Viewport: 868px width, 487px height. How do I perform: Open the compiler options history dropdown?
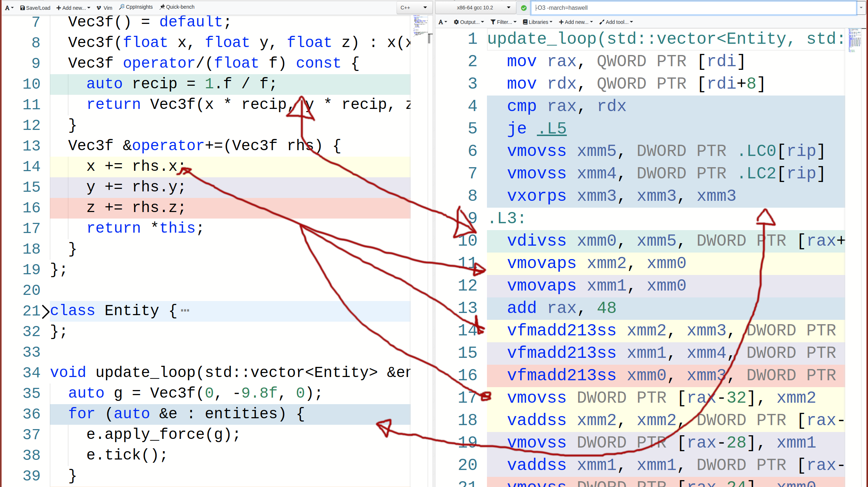(861, 8)
